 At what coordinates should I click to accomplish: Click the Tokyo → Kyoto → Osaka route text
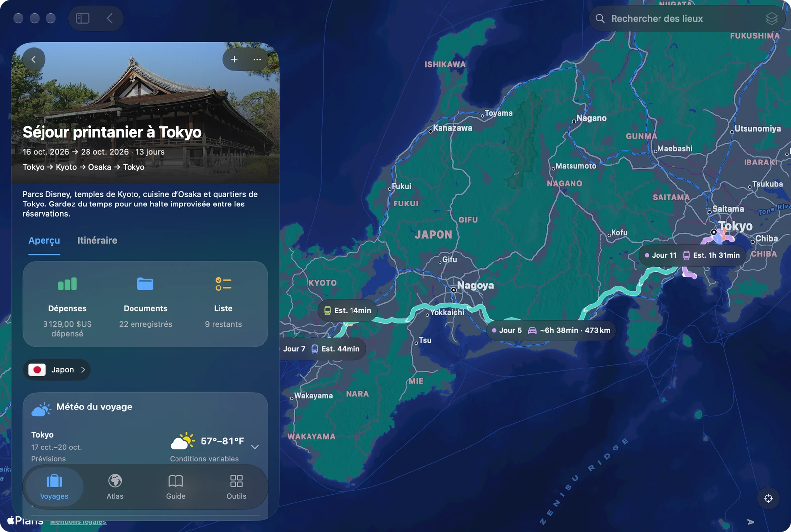pyautogui.click(x=84, y=167)
